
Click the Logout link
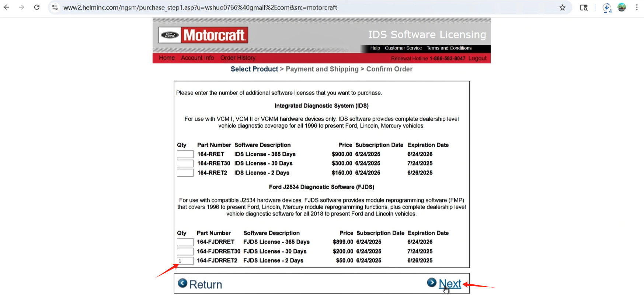tap(477, 58)
